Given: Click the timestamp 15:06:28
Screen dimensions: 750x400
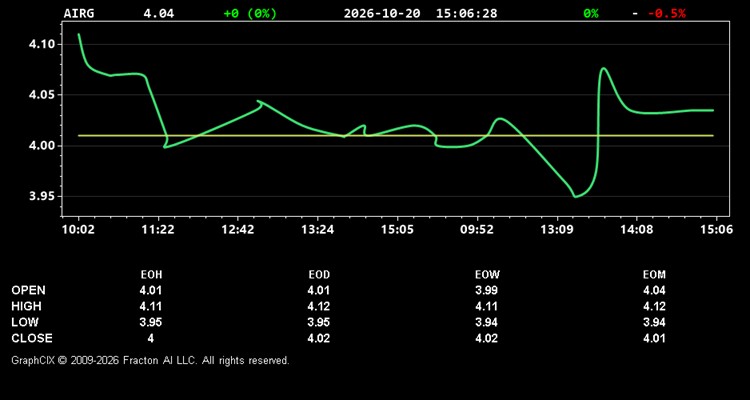Looking at the screenshot, I should pos(466,13).
